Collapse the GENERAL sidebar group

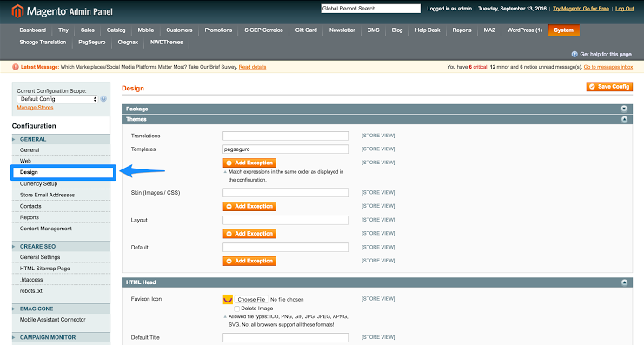[x=61, y=139]
